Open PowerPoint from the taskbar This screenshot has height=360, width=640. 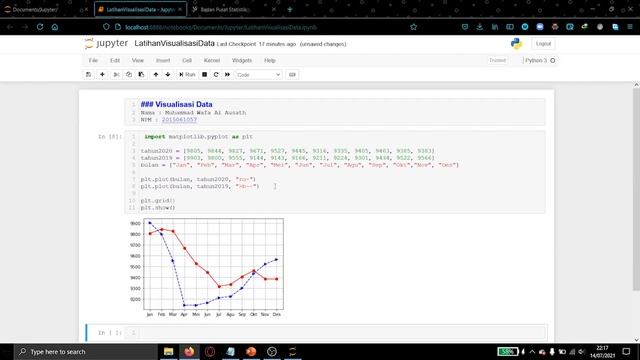coord(251,352)
